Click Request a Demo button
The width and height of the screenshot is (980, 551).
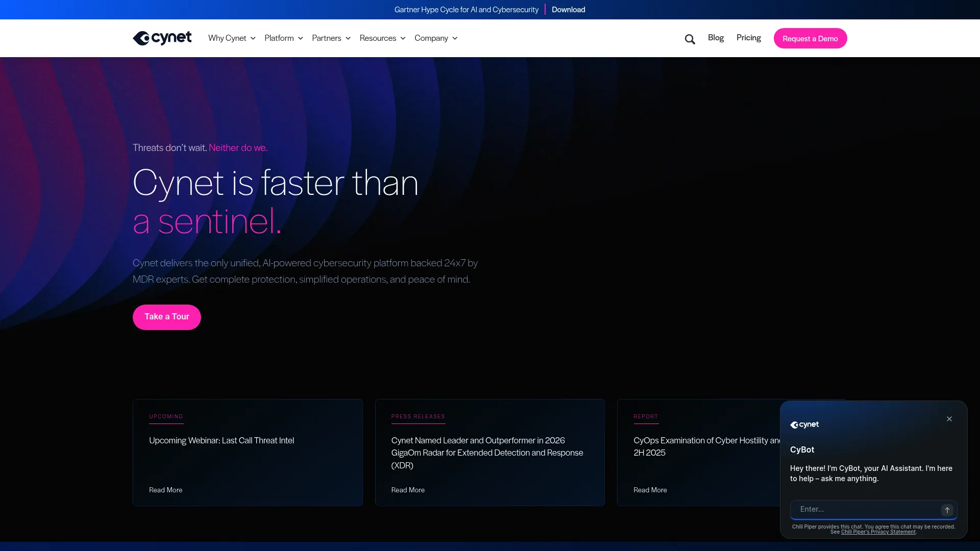(x=810, y=38)
